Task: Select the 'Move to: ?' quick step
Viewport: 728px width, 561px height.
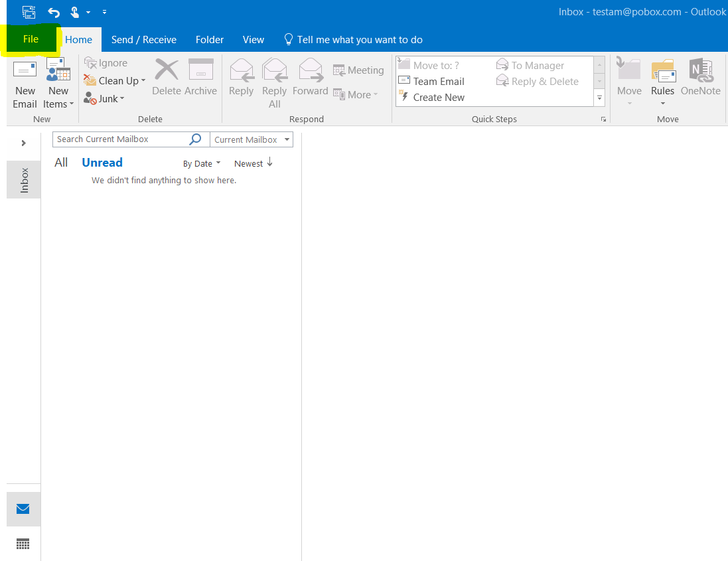Action: 429,65
